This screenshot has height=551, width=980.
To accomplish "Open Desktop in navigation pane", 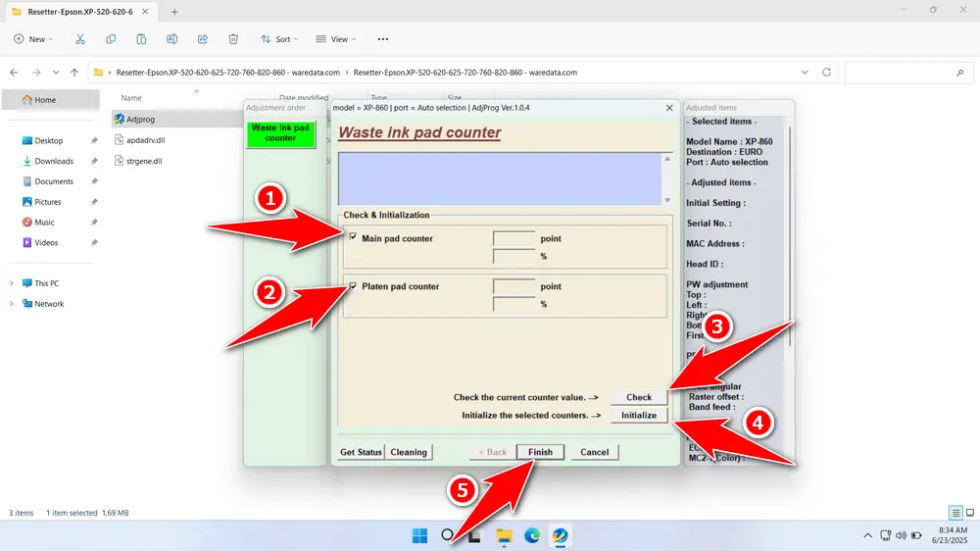I will pyautogui.click(x=49, y=141).
